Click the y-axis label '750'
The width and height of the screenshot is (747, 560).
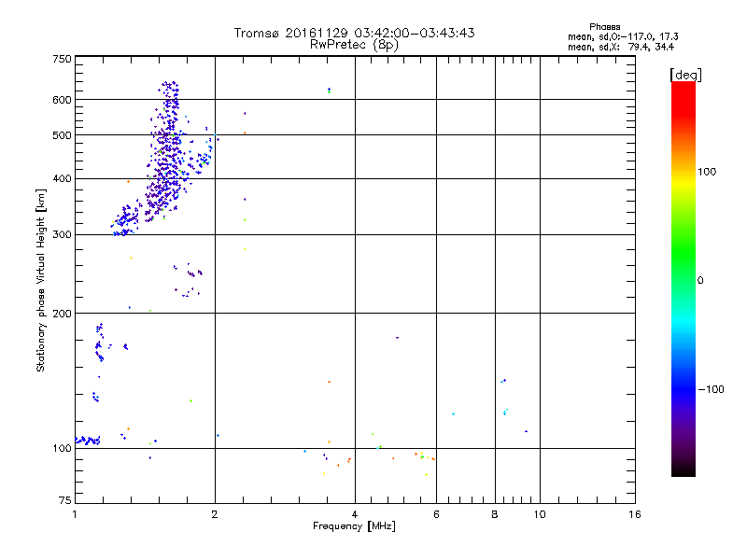[x=62, y=59]
